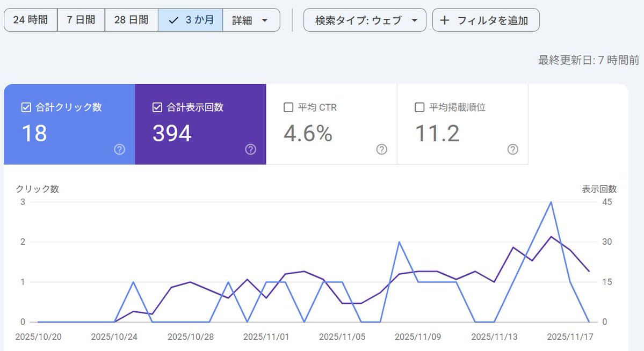
Task: Click the help icon on 平均 CTR card
Action: (381, 150)
